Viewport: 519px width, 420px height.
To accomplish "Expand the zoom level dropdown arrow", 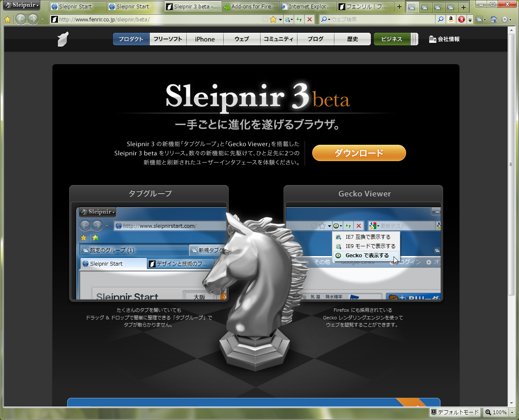I will (512, 412).
